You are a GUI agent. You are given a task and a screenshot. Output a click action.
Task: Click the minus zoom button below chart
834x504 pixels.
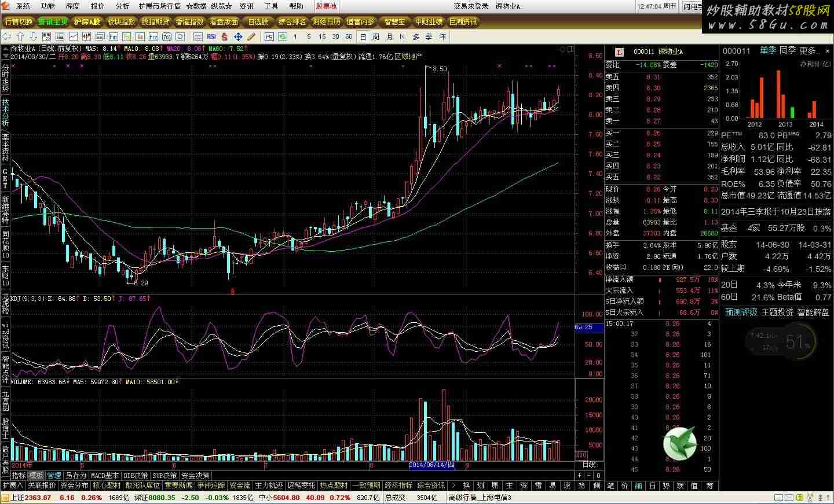click(590, 475)
